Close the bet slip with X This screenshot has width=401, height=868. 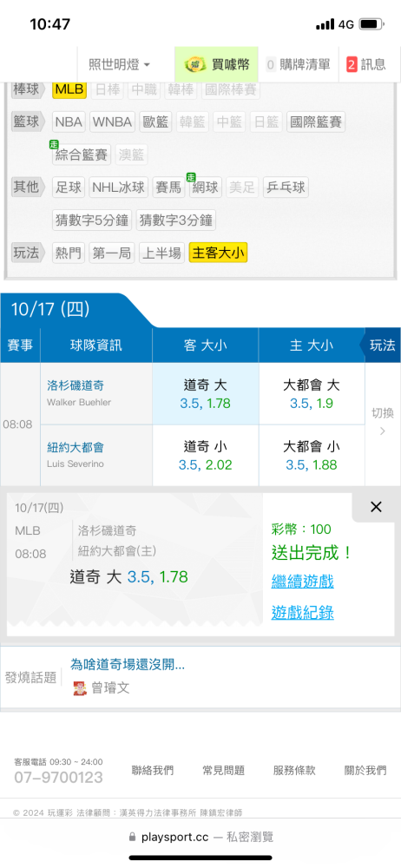[376, 507]
